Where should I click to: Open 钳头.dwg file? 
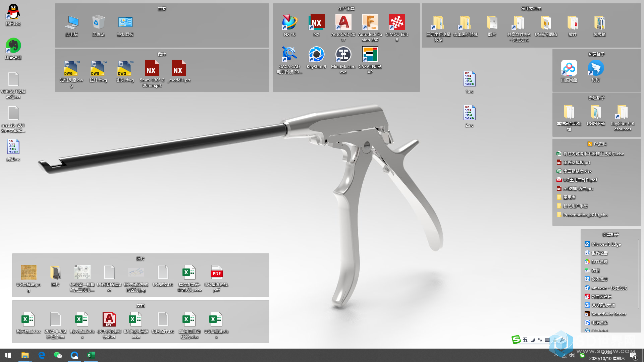click(125, 71)
